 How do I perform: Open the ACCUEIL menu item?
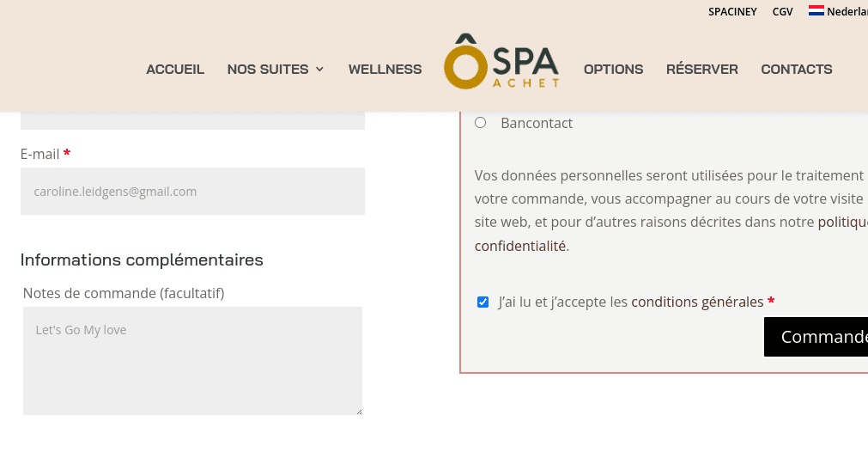tap(175, 70)
